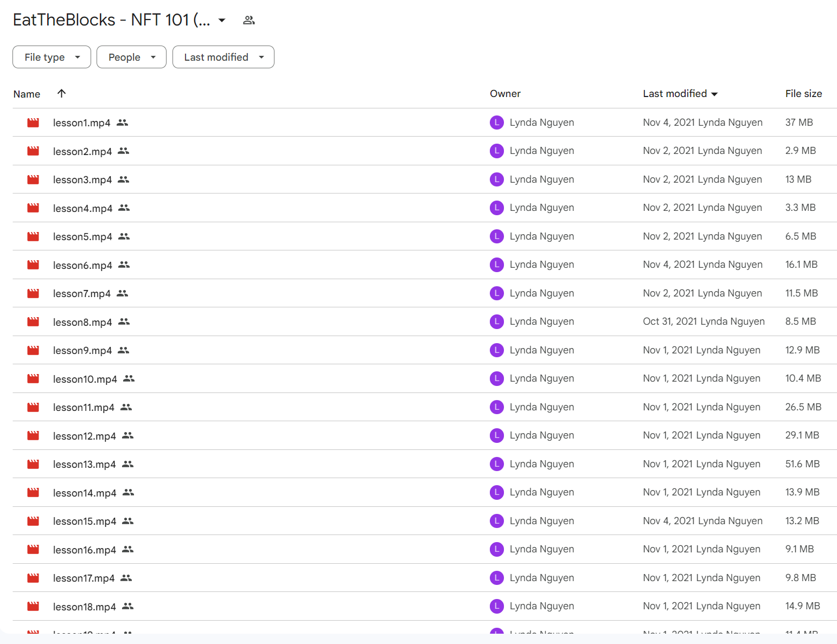Image resolution: width=837 pixels, height=644 pixels.
Task: Click the Owner column header
Action: click(x=505, y=94)
